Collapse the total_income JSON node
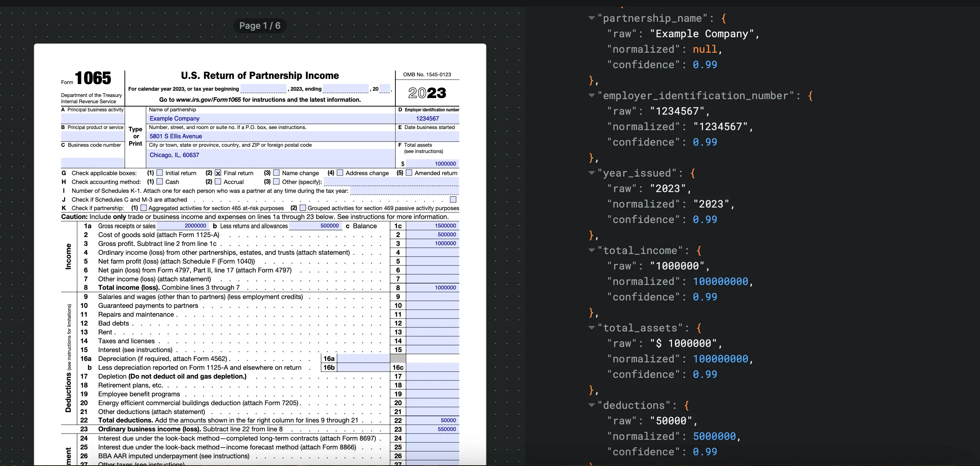The width and height of the screenshot is (980, 466). pyautogui.click(x=592, y=250)
